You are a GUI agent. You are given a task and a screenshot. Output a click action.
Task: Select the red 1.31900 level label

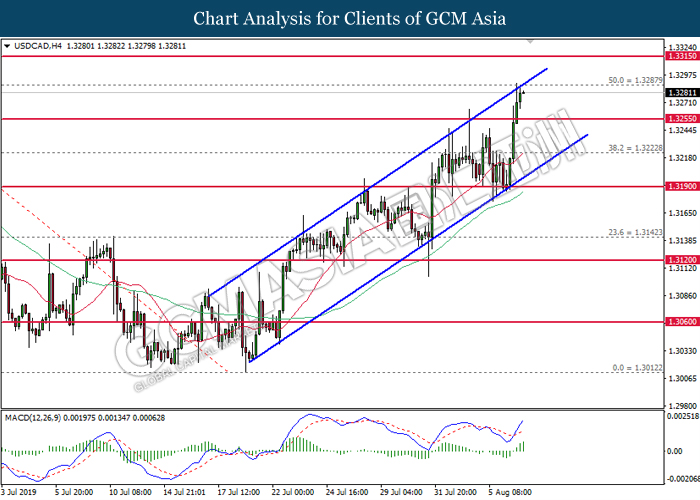tap(681, 186)
